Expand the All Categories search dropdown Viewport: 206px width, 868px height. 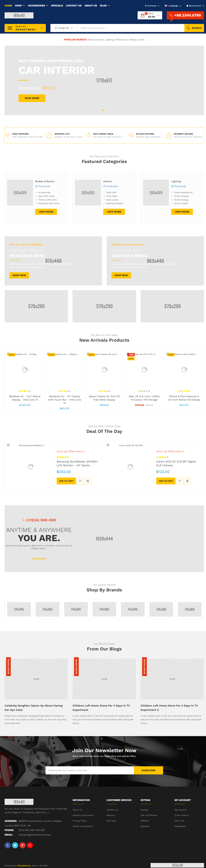pyautogui.click(x=64, y=28)
